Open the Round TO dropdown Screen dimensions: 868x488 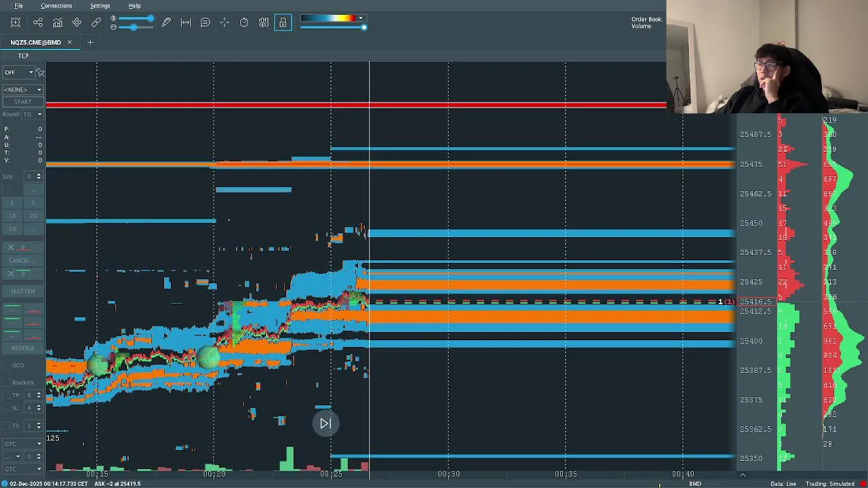pyautogui.click(x=32, y=114)
